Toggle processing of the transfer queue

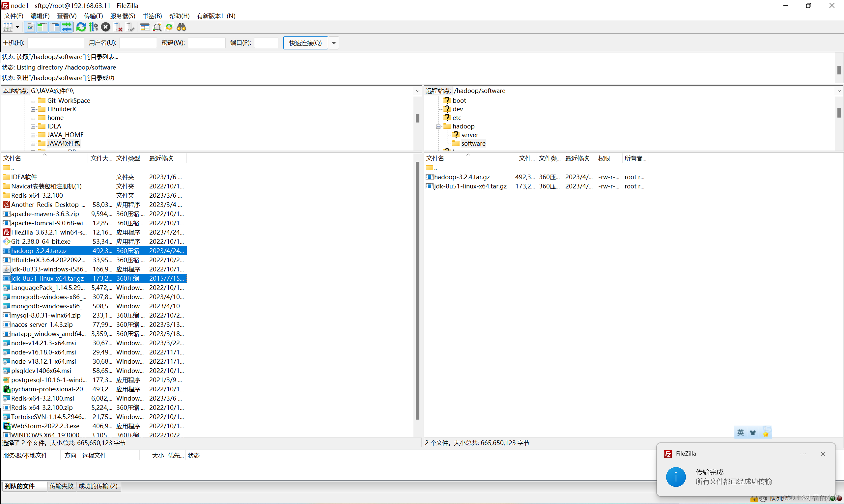click(94, 27)
